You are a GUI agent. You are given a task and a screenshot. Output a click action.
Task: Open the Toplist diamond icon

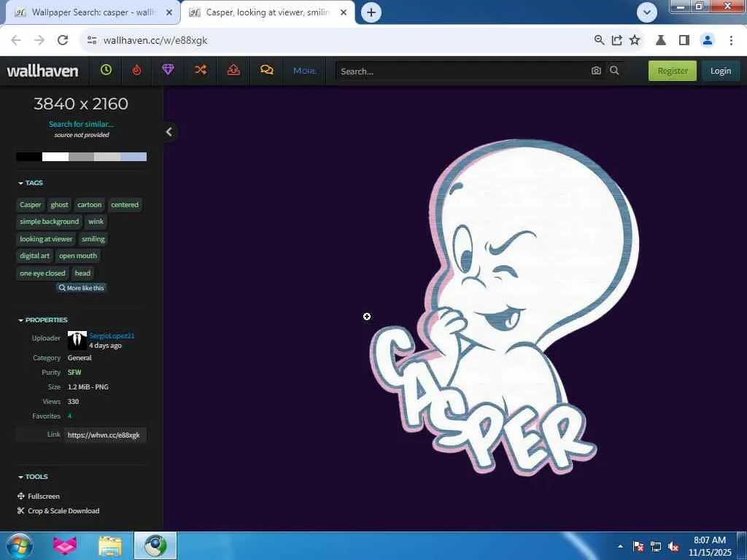168,70
